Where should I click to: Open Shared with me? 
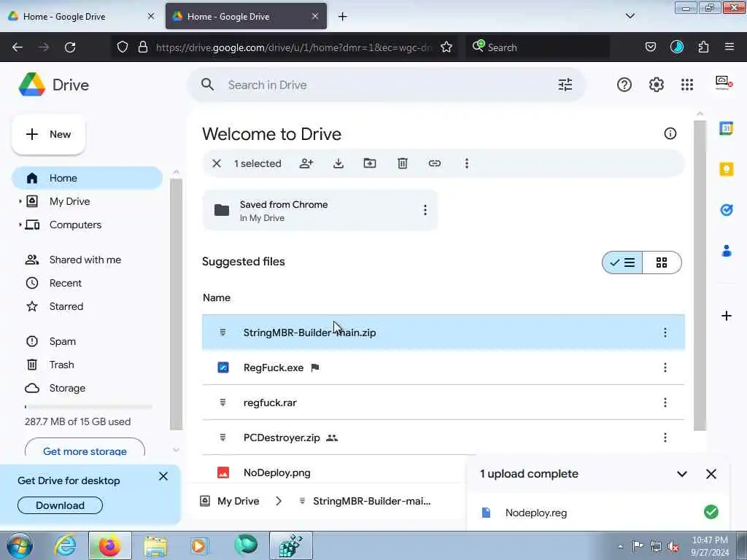tap(85, 260)
